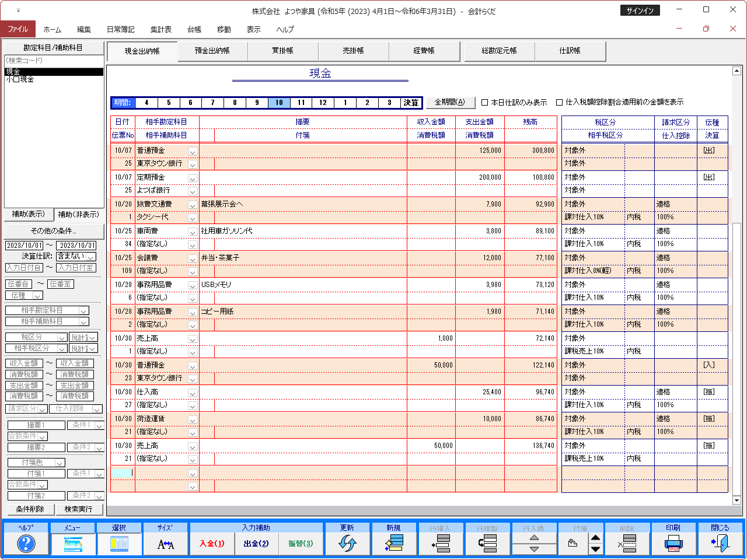The height and width of the screenshot is (560, 747).
Task: Click the ledger scrollbar up arrow
Action: point(736,71)
